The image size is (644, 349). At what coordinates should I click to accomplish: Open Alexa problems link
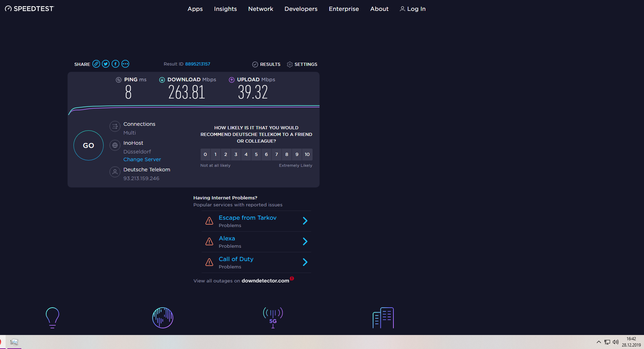pyautogui.click(x=227, y=239)
